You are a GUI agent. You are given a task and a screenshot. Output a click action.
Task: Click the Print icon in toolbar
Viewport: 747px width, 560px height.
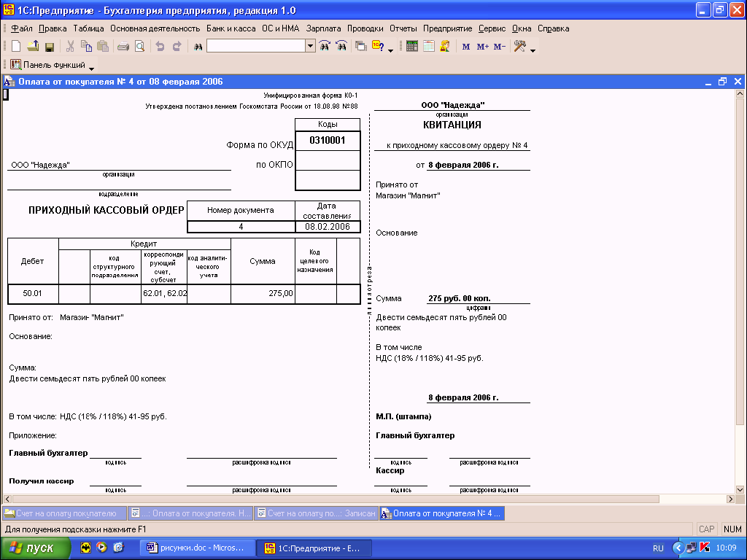tap(123, 46)
